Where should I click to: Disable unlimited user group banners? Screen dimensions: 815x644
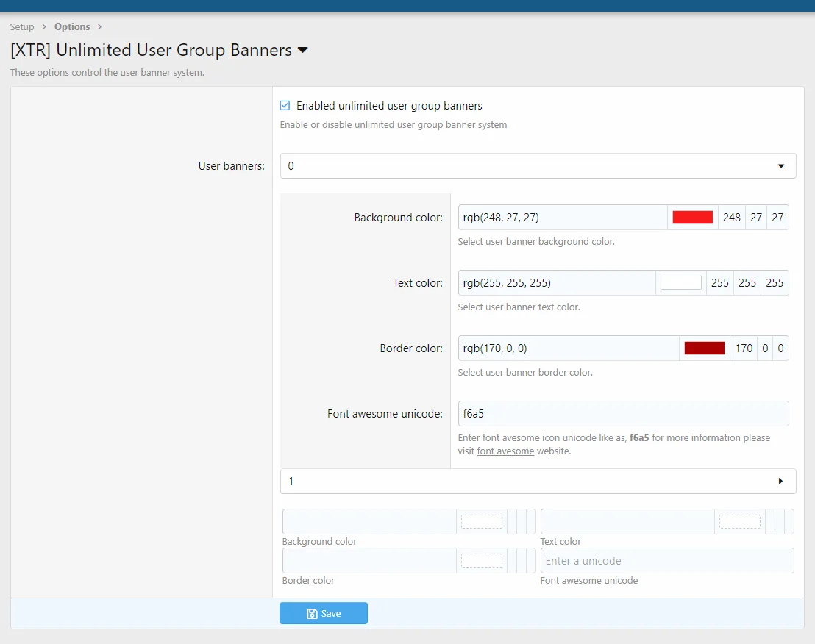tap(284, 105)
